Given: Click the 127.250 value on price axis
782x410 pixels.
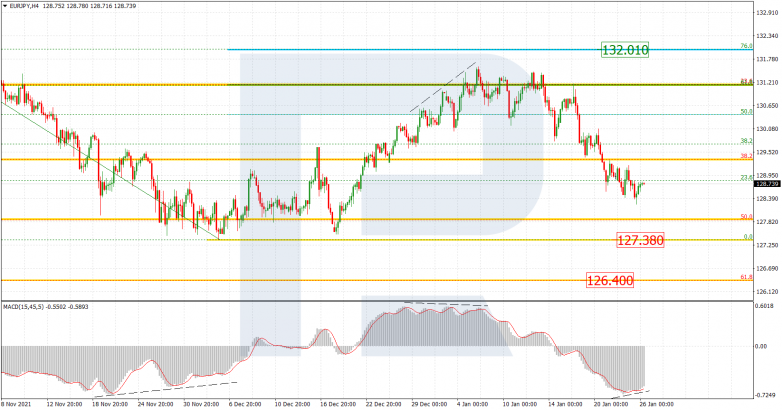Looking at the screenshot, I should pyautogui.click(x=767, y=245).
